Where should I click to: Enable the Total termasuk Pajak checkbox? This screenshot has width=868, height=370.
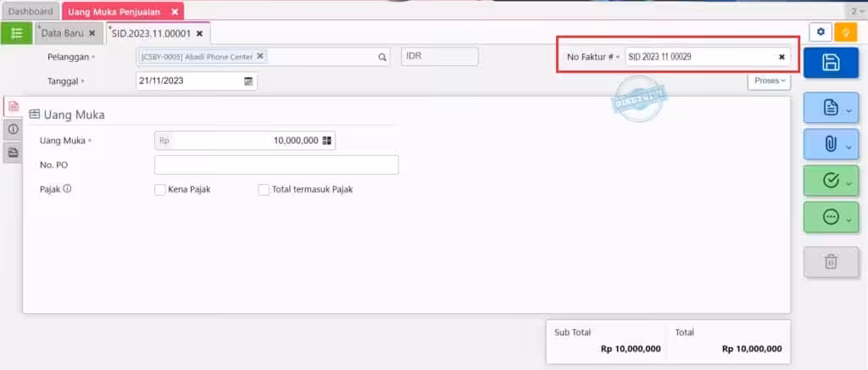pos(264,189)
